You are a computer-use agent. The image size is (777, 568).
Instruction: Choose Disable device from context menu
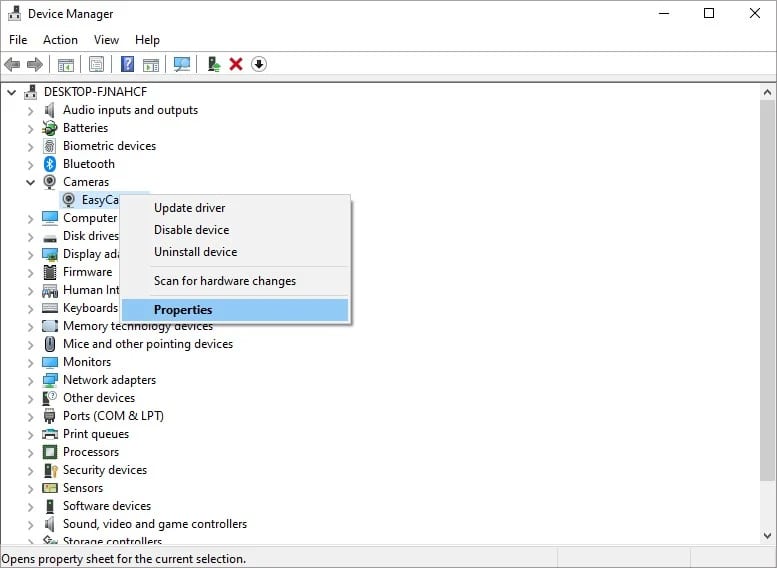point(235,230)
